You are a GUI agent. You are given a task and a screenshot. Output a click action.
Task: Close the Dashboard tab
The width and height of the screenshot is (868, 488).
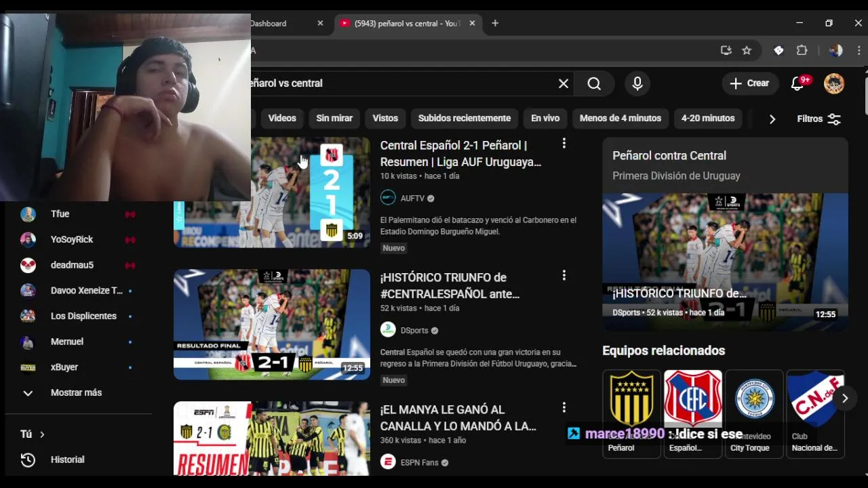(x=320, y=23)
